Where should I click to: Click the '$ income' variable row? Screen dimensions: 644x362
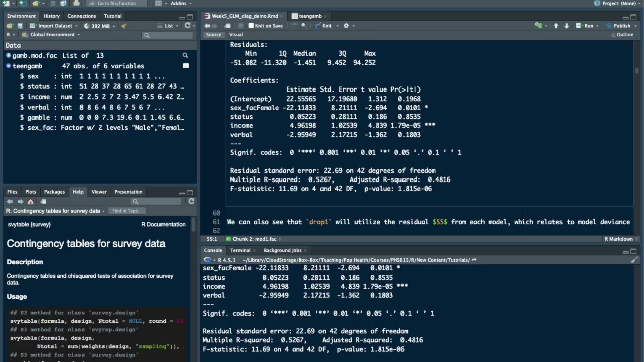point(102,97)
